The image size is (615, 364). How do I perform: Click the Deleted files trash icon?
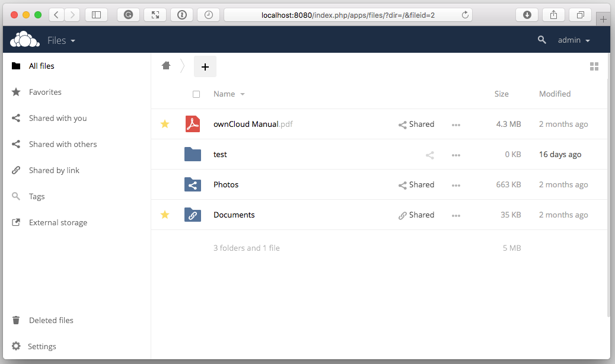click(16, 320)
